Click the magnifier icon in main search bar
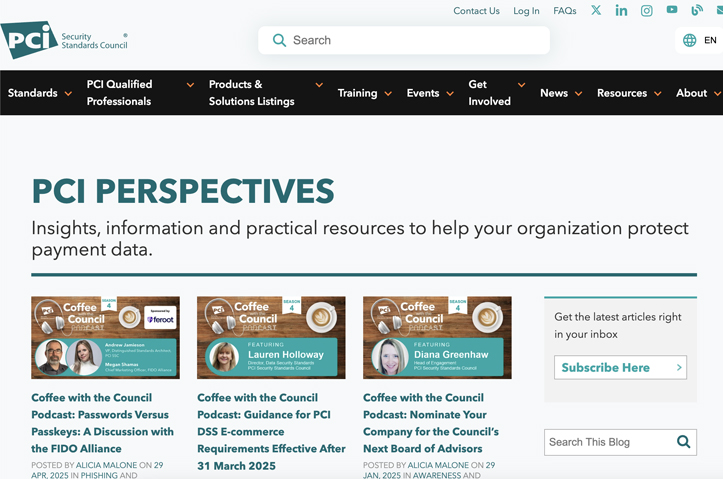Image resolution: width=723 pixels, height=479 pixels. (279, 40)
